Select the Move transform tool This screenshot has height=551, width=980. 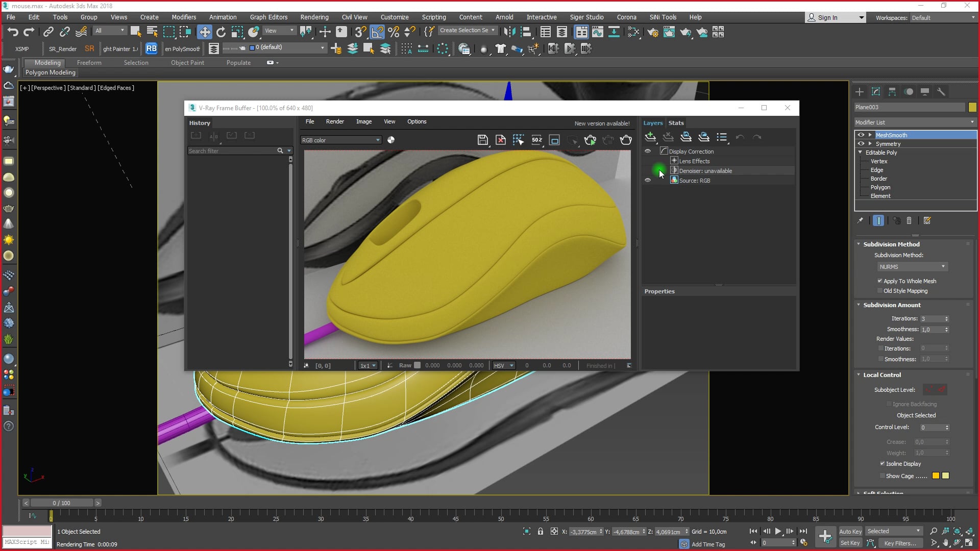pos(204,32)
